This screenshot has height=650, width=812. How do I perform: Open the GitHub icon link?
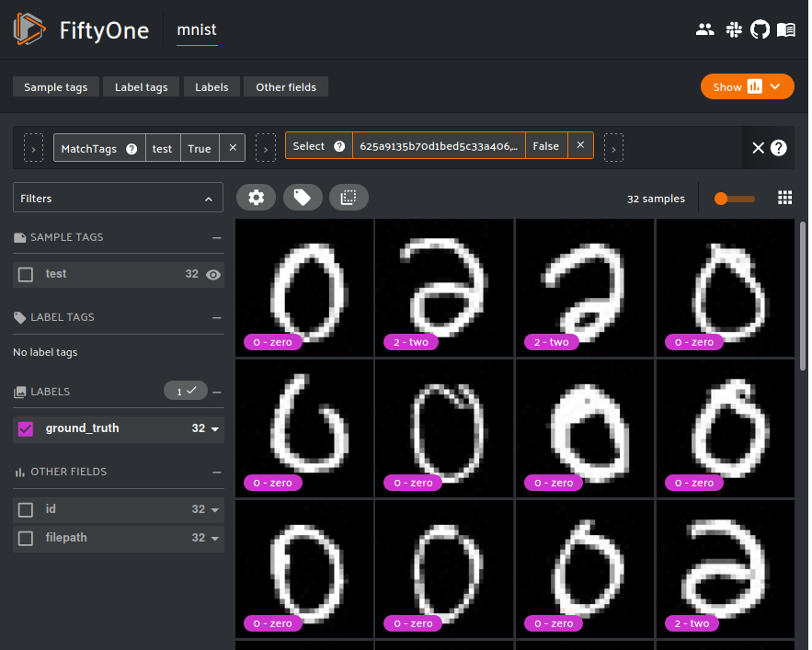click(760, 29)
